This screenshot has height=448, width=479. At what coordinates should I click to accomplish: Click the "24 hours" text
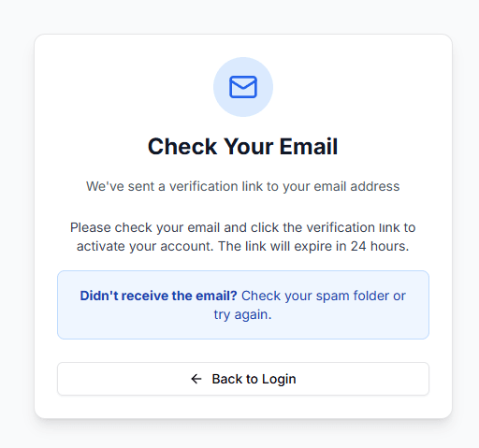point(380,246)
